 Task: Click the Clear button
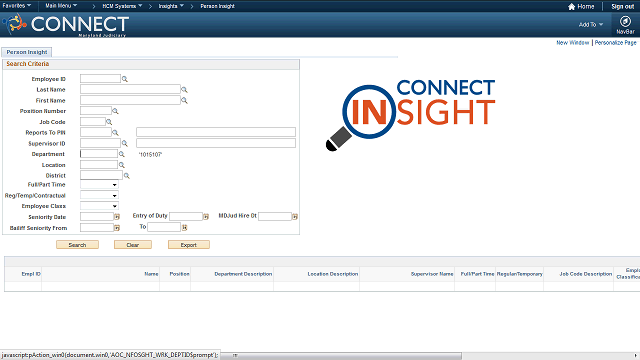[x=133, y=245]
